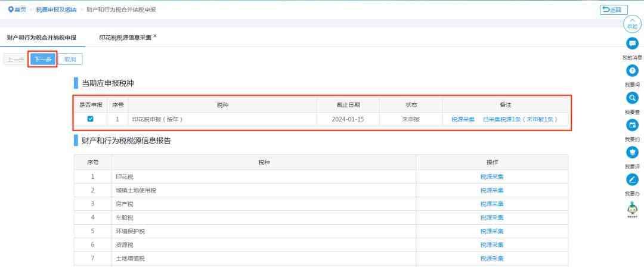
Task: Click 税源采集 for 环境保护税 row
Action: [x=492, y=231]
